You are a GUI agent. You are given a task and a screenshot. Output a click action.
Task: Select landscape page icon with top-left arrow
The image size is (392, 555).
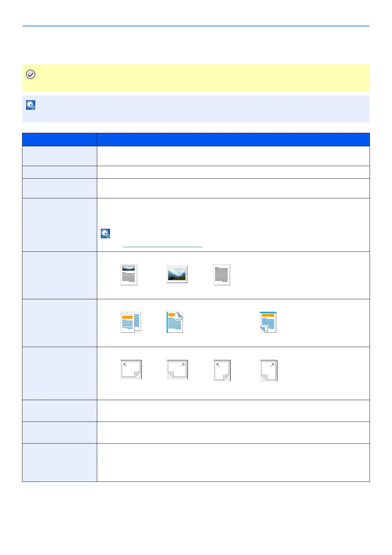pyautogui.click(x=131, y=369)
